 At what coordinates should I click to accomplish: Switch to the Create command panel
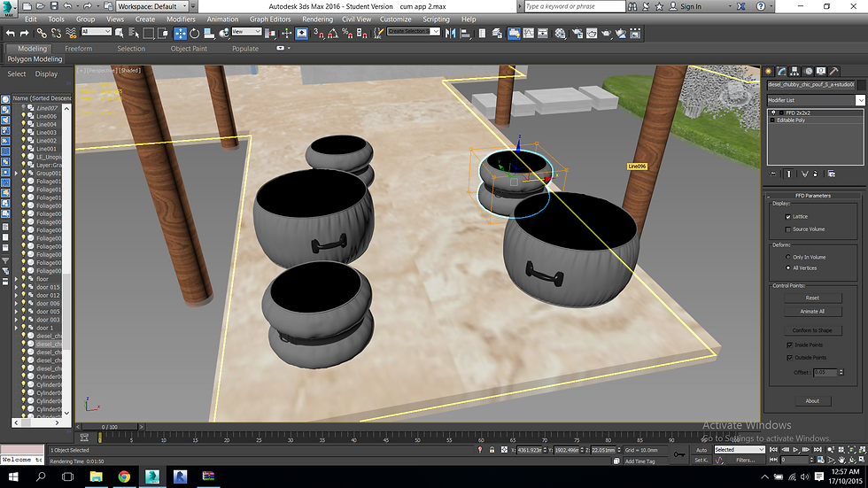pyautogui.click(x=769, y=72)
